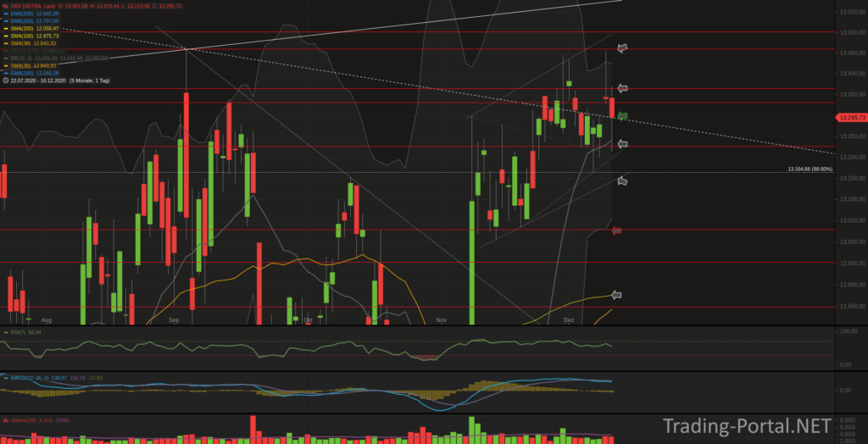Screen dimensions: 868x444
Task: Click the DAX open value O: 13.341,68
Action: point(73,6)
